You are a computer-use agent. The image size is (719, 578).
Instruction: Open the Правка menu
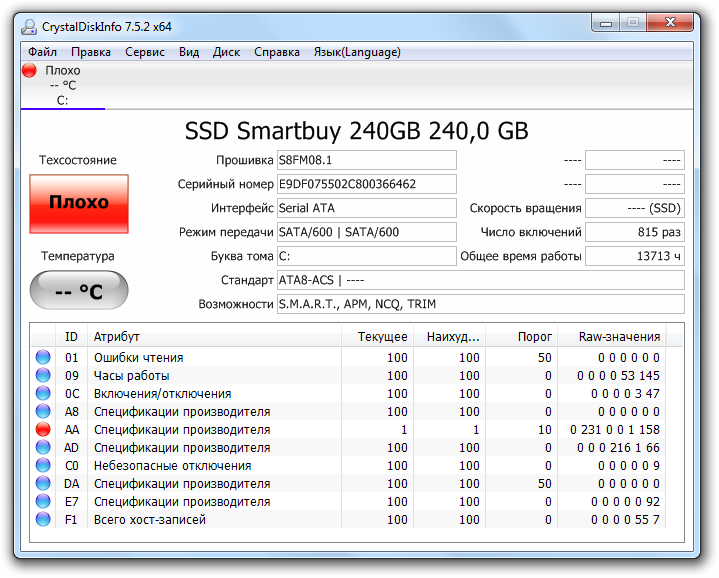click(91, 52)
